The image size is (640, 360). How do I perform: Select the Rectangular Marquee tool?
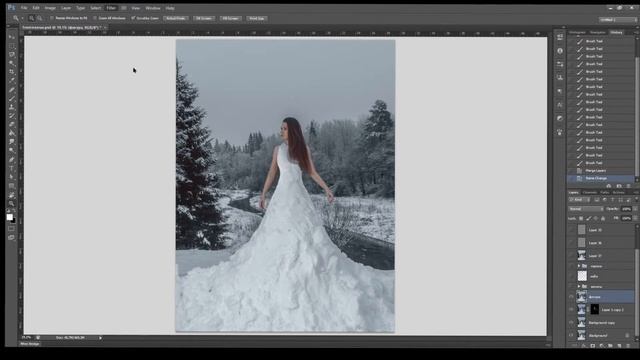[x=12, y=46]
